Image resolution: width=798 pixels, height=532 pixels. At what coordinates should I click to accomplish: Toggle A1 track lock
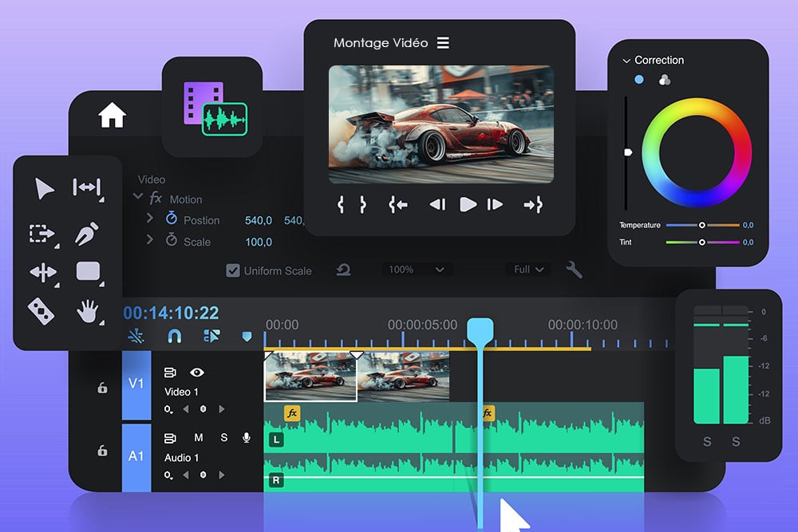[102, 450]
